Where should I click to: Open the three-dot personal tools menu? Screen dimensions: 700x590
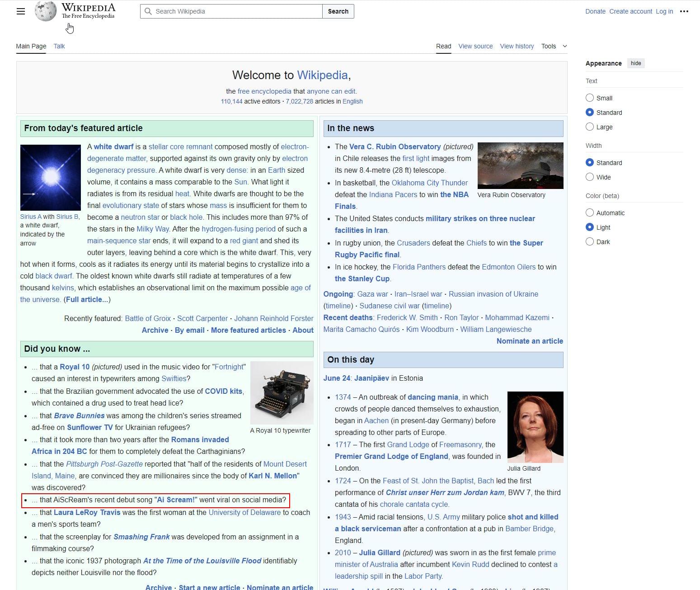click(684, 11)
